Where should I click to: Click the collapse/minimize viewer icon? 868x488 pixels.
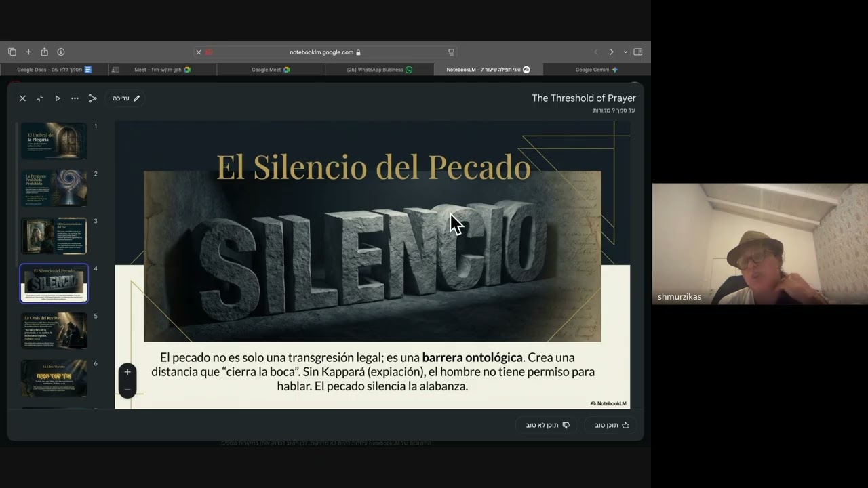(x=40, y=98)
